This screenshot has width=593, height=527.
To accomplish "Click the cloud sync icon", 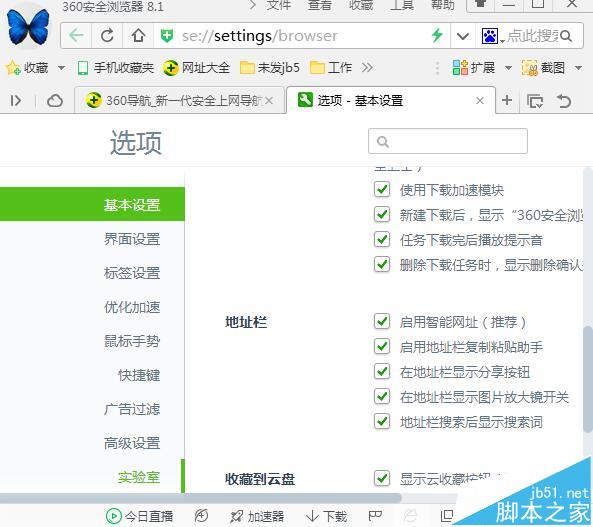I will 54,101.
